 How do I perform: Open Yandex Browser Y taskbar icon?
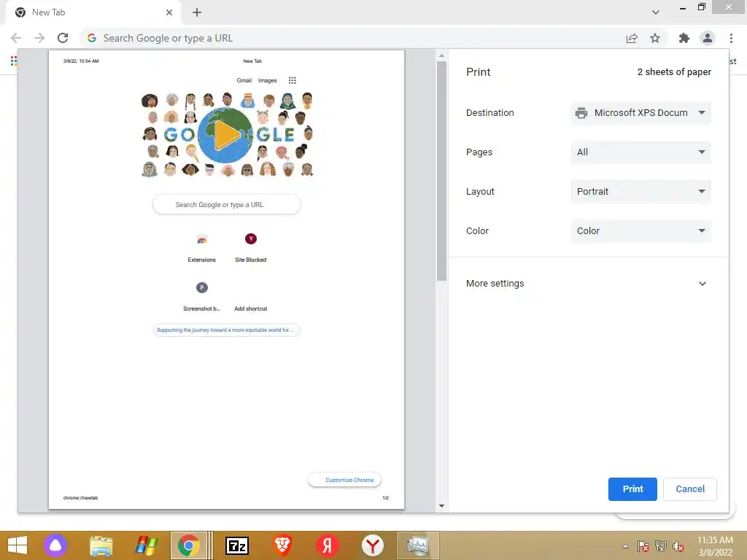pyautogui.click(x=373, y=545)
